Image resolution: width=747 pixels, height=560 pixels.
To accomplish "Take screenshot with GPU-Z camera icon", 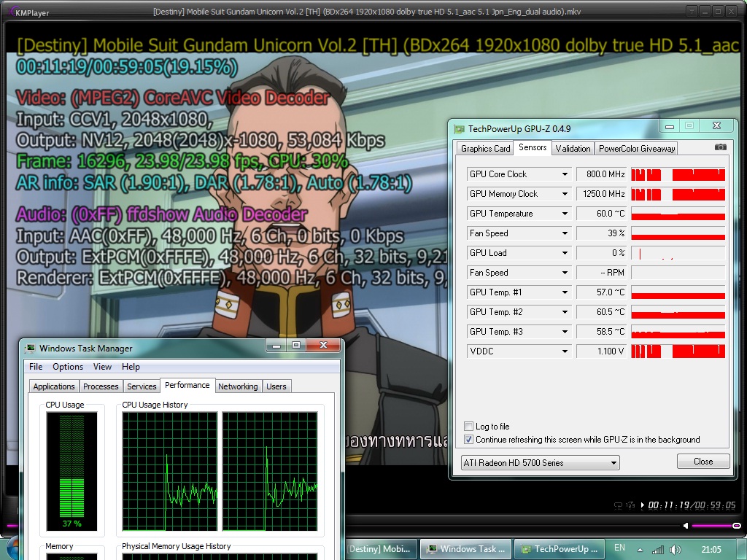I will (721, 147).
